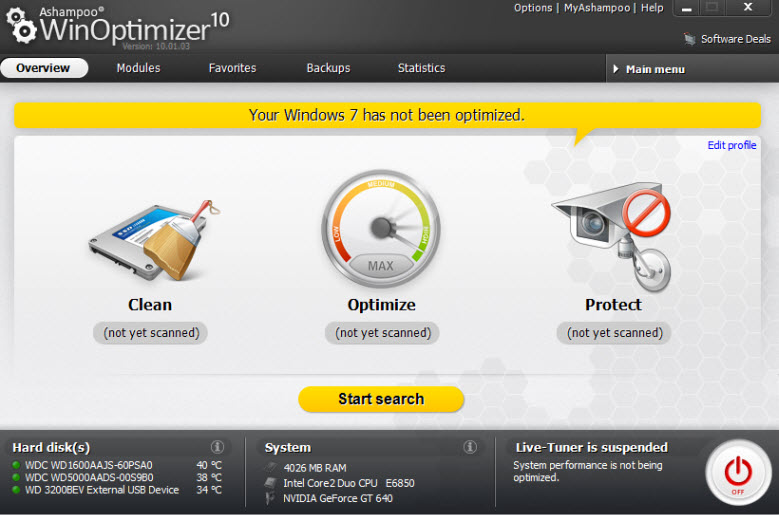Click the 4026 MB RAM text
The width and height of the screenshot is (779, 515).
(x=315, y=468)
